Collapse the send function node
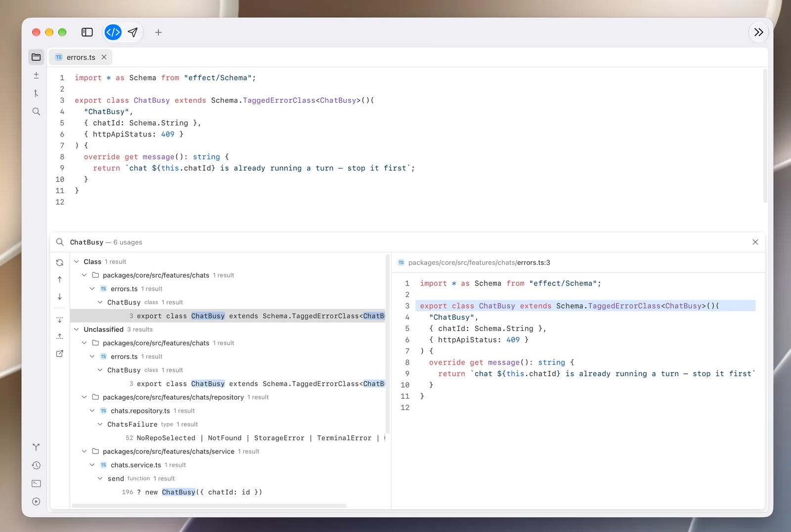 tap(100, 479)
